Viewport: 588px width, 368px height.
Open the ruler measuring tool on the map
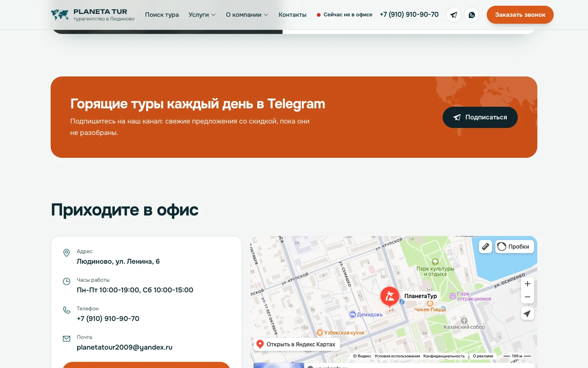click(x=486, y=247)
